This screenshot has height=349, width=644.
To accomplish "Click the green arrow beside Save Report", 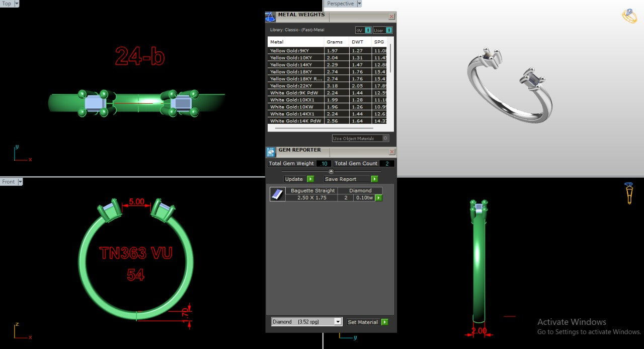I will [374, 179].
